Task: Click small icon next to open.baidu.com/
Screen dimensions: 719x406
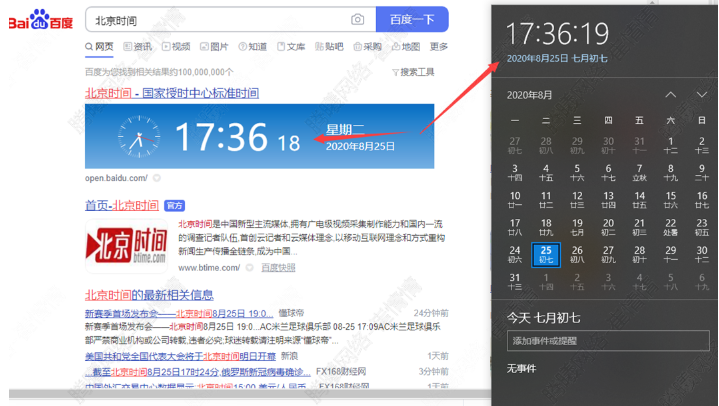Action: point(155,179)
